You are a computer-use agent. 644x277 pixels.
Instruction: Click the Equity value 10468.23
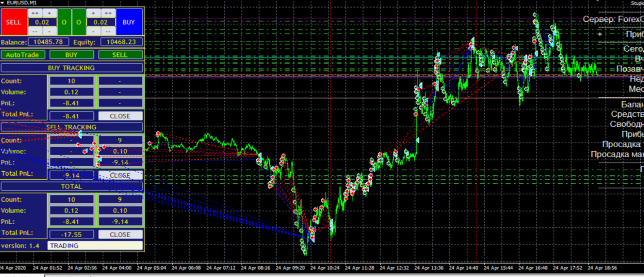(x=121, y=42)
